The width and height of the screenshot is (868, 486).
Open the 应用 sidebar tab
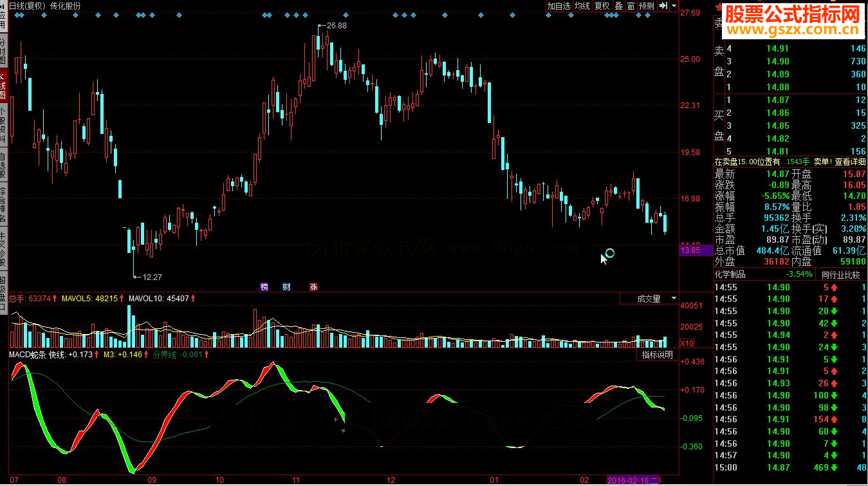click(3, 17)
